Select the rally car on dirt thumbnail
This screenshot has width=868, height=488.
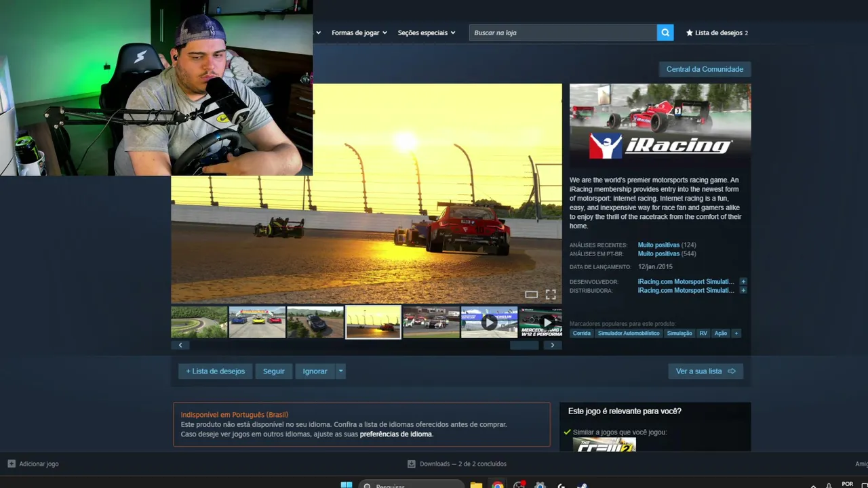[315, 322]
